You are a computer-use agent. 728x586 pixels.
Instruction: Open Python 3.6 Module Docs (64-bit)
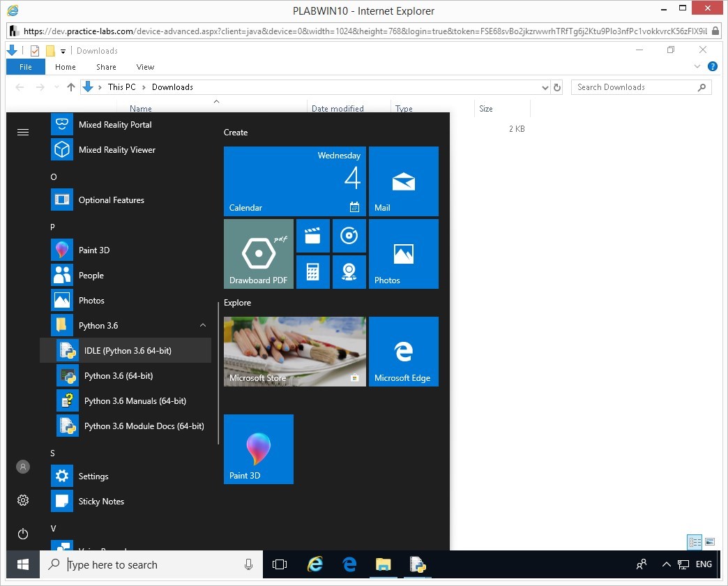144,426
